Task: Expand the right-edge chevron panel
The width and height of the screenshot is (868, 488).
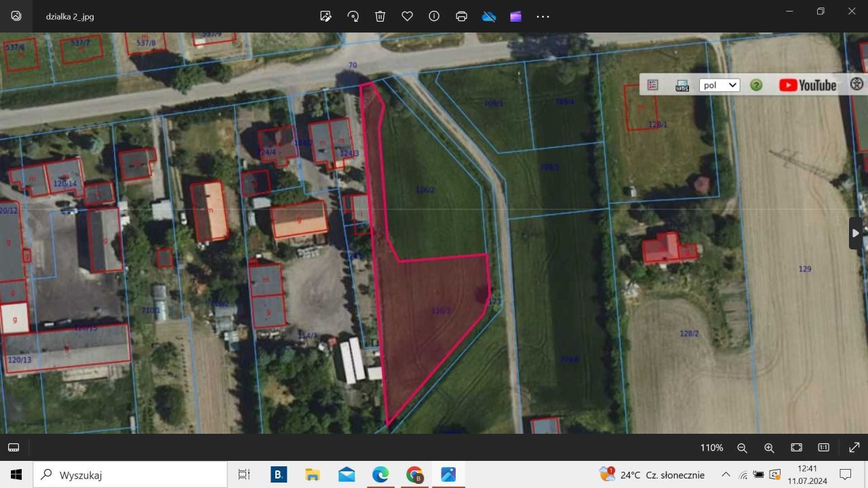Action: [x=856, y=232]
